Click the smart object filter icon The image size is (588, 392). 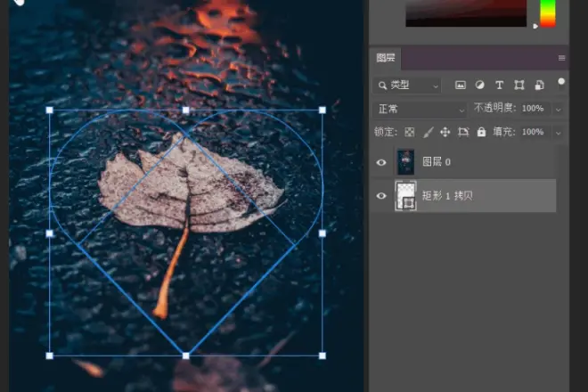point(539,86)
